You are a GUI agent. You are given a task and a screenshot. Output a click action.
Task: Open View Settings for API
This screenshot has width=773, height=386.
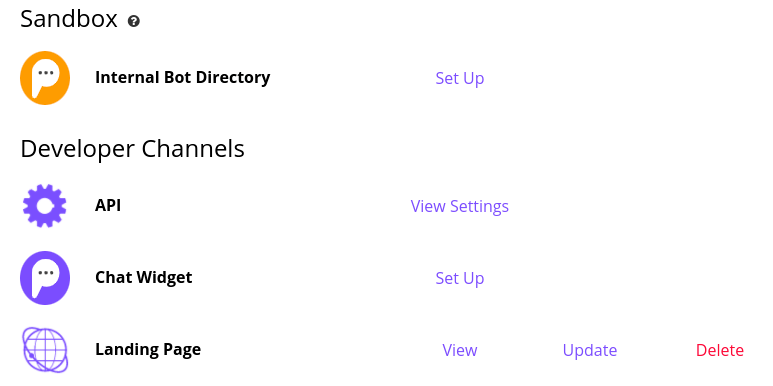click(459, 206)
